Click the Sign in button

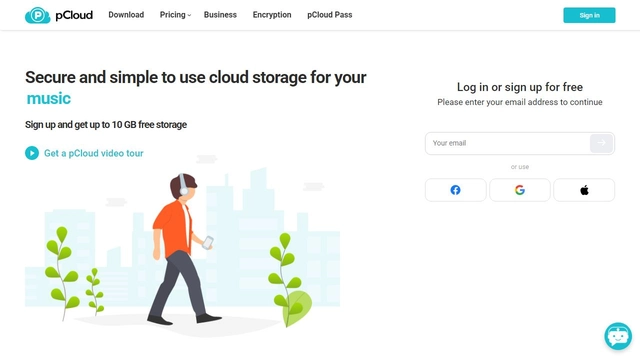[589, 15]
